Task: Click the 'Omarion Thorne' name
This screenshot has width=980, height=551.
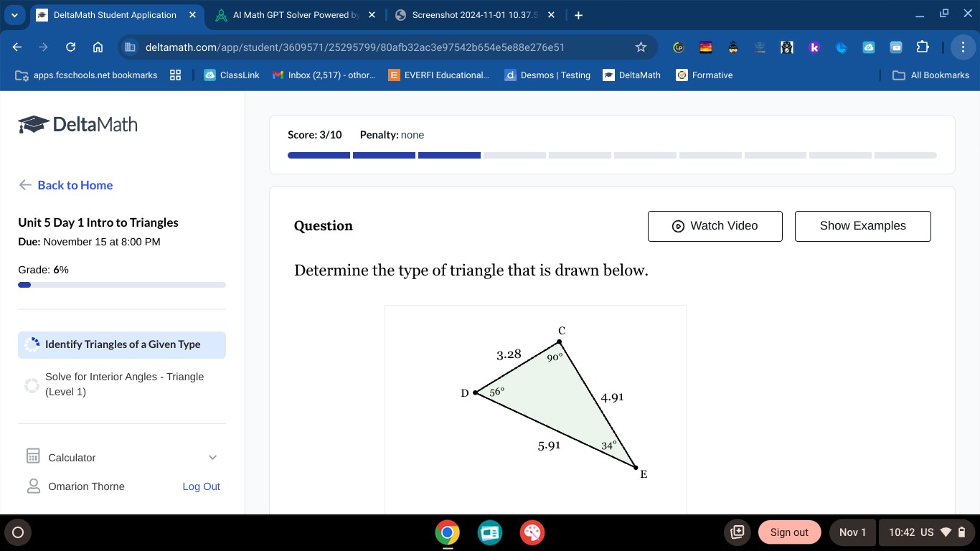Action: 86,486
